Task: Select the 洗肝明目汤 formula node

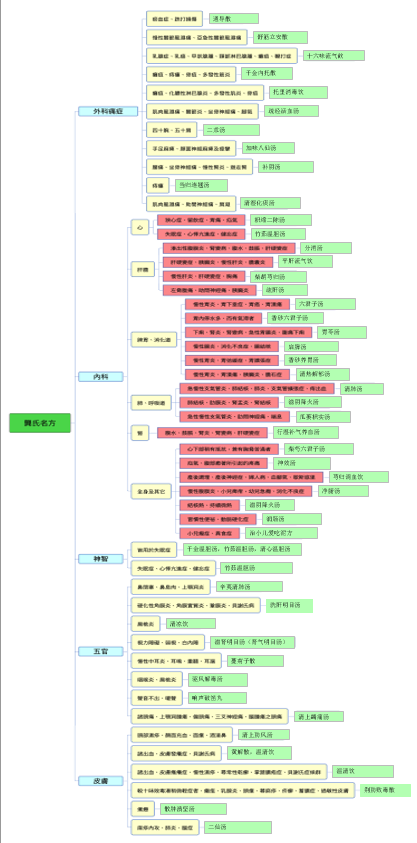Action: click(289, 605)
